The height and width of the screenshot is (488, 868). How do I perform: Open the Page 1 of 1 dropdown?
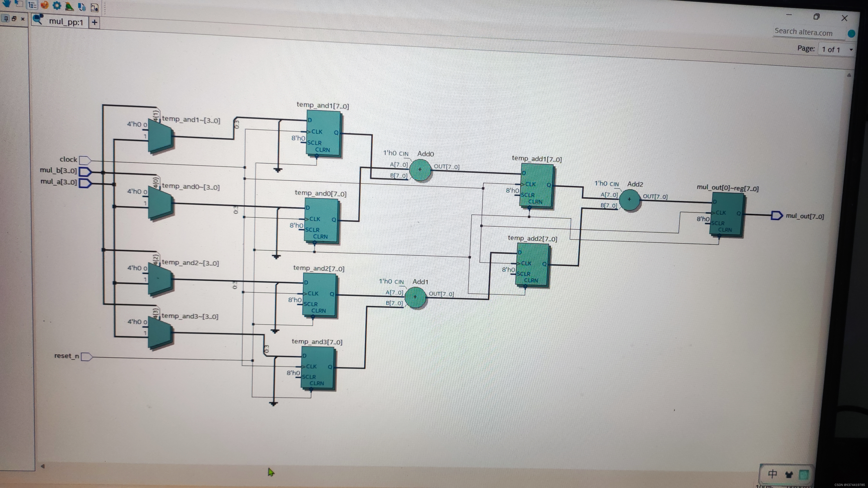click(x=837, y=50)
